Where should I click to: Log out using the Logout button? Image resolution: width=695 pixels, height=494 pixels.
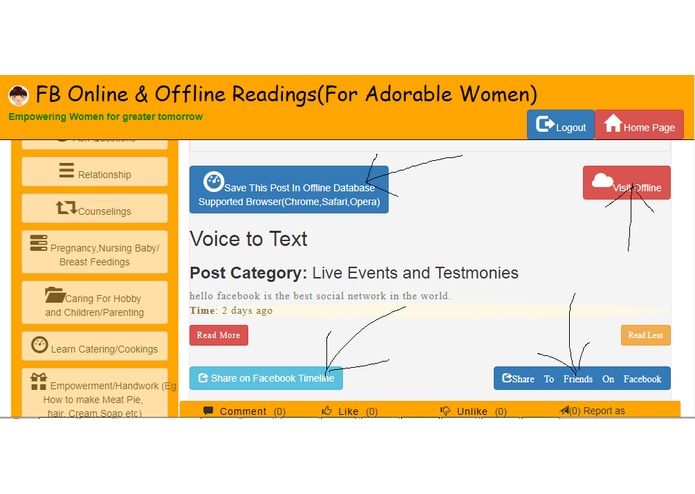point(561,124)
